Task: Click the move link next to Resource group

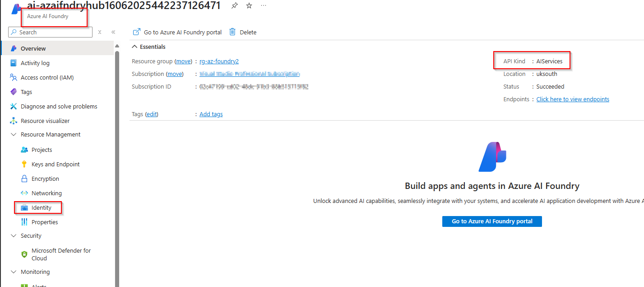Action: point(183,61)
